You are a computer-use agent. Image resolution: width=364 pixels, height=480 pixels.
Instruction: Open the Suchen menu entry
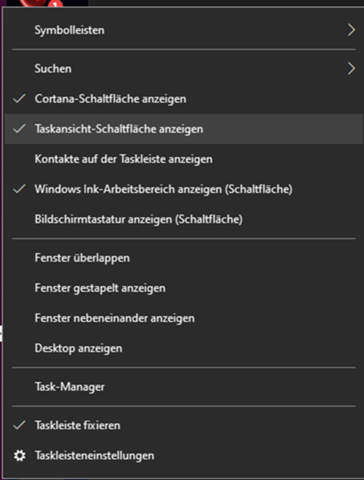click(x=184, y=68)
